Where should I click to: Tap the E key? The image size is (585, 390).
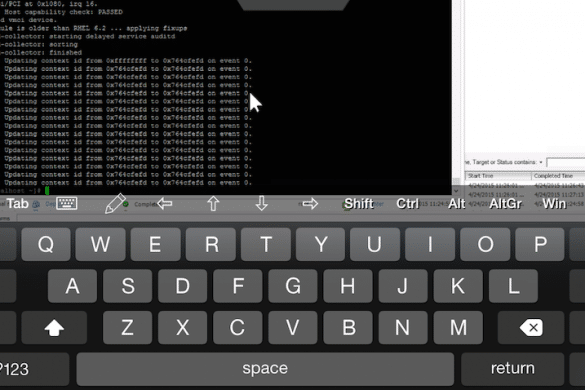click(x=156, y=244)
